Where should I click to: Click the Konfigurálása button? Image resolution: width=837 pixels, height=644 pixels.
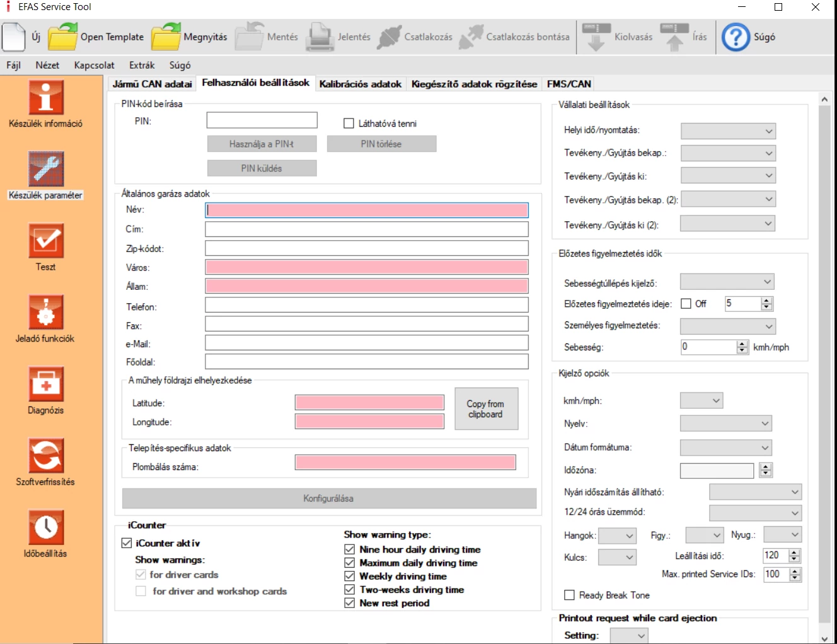point(329,498)
